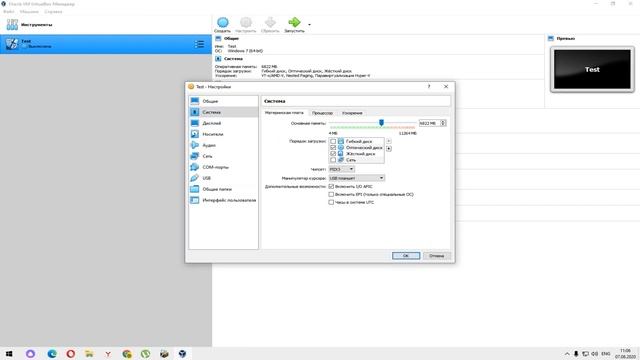
Task: Click the green Запустить arrow icon
Action: pos(294,22)
